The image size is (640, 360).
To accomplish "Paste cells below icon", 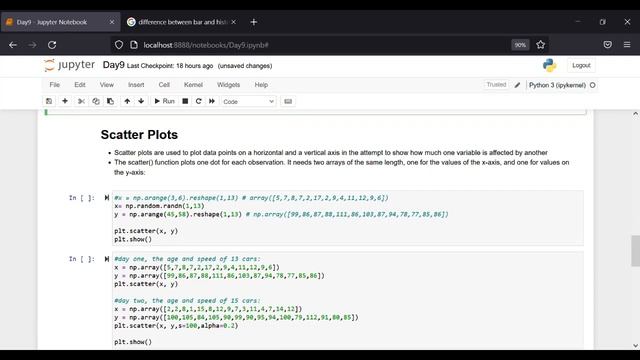I will pos(110,101).
